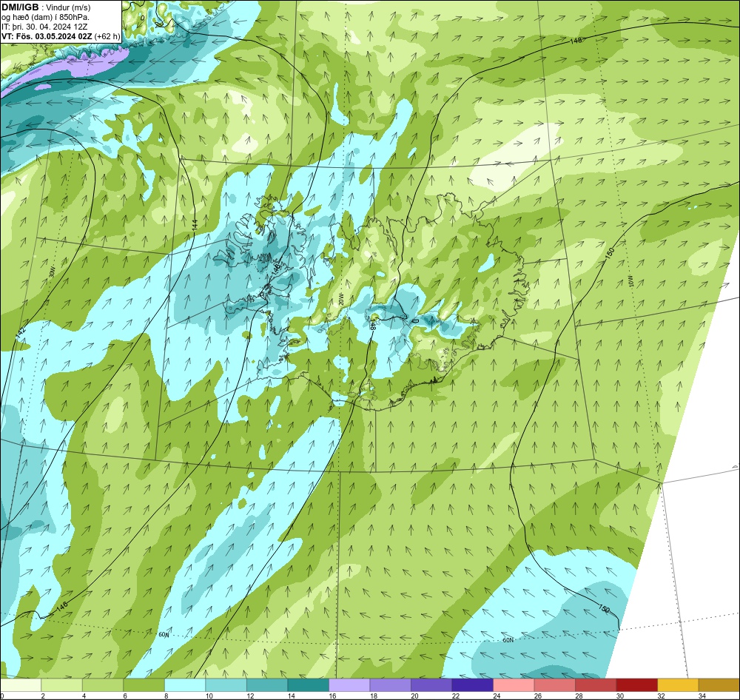Pick the 18–20 m/s purple legend swatch
740x700 pixels.
pyautogui.click(x=390, y=685)
